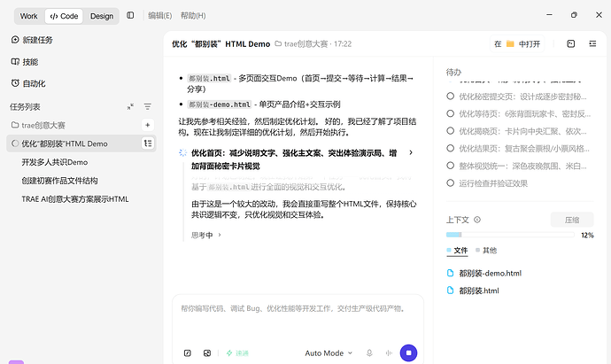
Task: Click the 都别装-demo.html inline code tag
Action: click(220, 105)
